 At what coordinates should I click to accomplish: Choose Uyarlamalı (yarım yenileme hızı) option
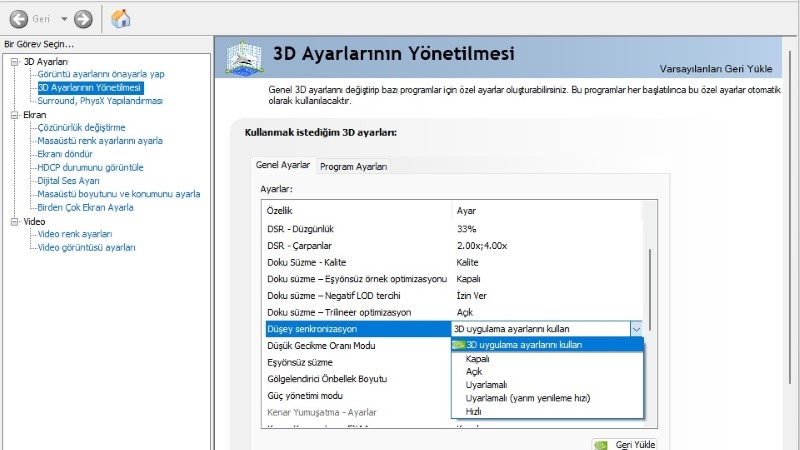click(547, 398)
